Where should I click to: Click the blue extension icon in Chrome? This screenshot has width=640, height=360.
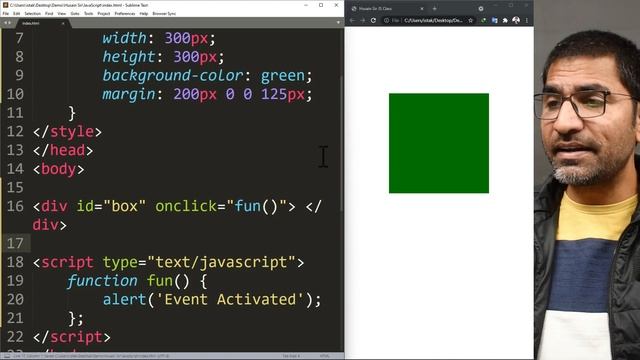coord(494,20)
